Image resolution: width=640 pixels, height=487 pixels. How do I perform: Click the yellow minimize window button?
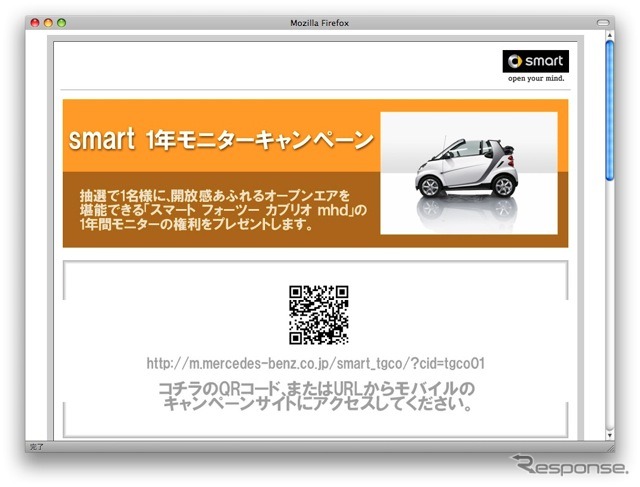pyautogui.click(x=48, y=23)
